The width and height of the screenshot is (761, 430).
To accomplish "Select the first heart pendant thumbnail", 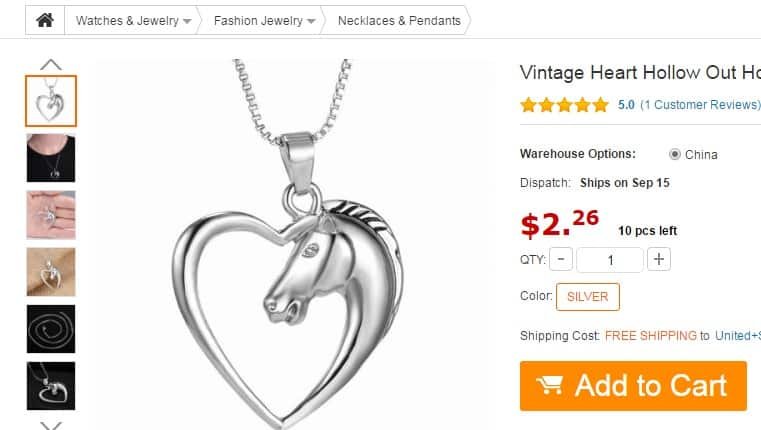I will pyautogui.click(x=51, y=101).
